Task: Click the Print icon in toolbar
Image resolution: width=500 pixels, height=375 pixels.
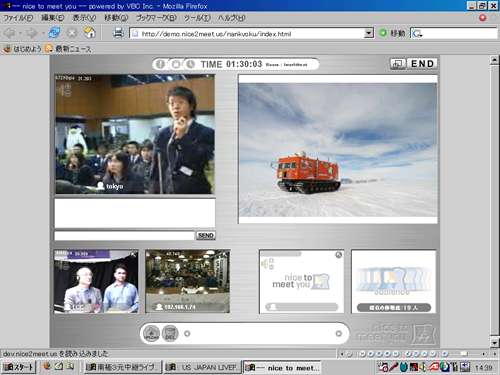Action: [x=118, y=33]
